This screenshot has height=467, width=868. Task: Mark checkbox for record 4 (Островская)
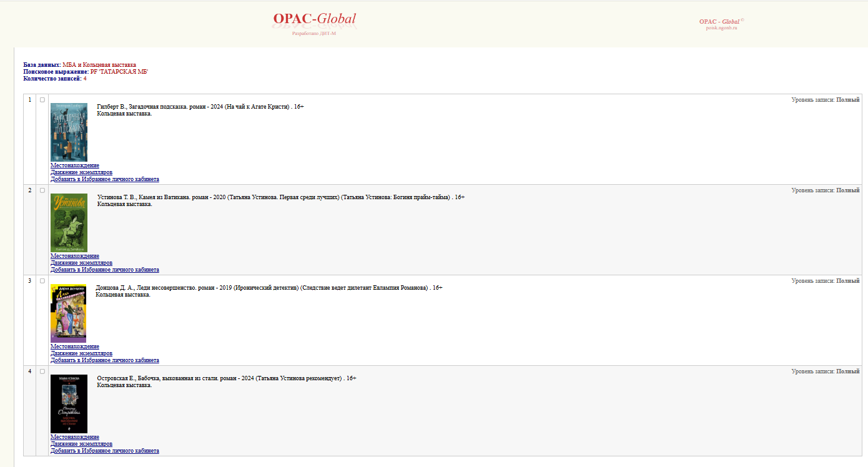(42, 371)
